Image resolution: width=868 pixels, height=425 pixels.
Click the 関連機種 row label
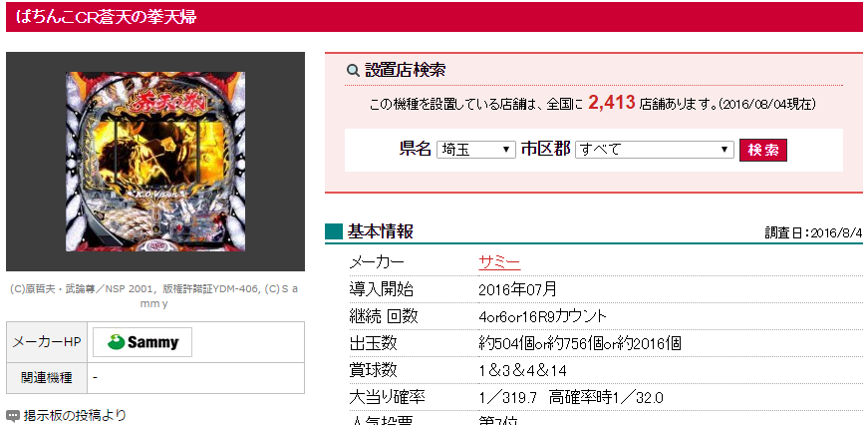47,378
